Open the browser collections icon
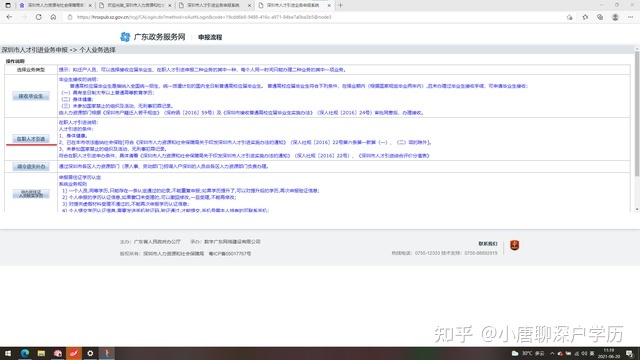This screenshot has height=360, width=640. [x=600, y=17]
